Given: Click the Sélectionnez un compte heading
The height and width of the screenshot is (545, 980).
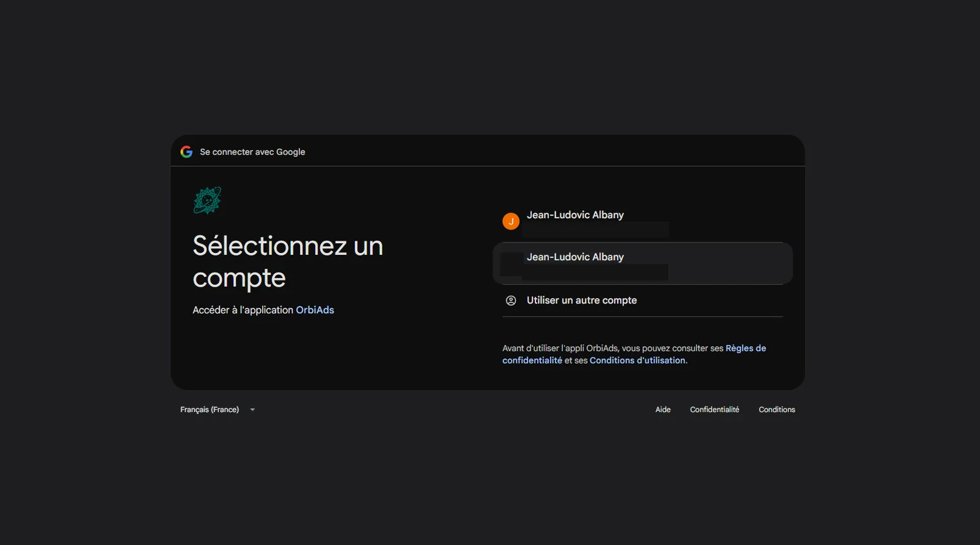Looking at the screenshot, I should click(288, 262).
